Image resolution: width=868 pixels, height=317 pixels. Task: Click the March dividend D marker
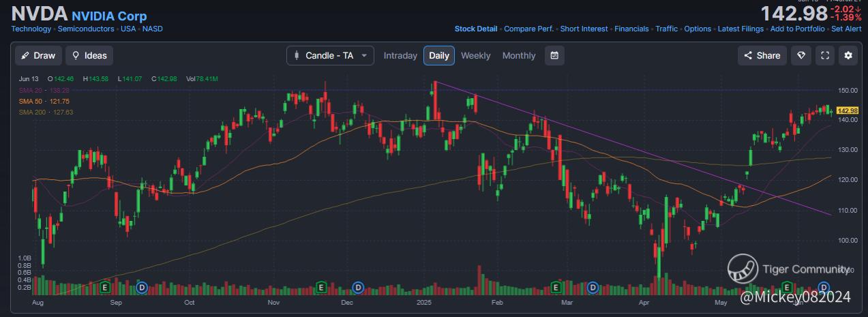click(x=593, y=287)
